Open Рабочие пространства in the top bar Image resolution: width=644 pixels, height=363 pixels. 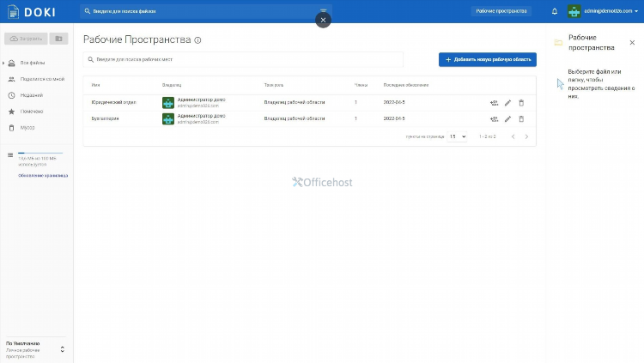pos(501,11)
